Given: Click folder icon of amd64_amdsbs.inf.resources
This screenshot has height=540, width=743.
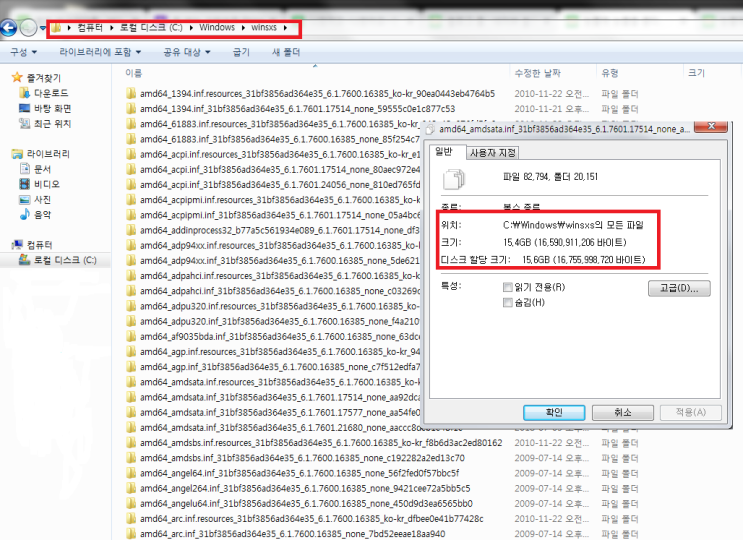Looking at the screenshot, I should (131, 442).
